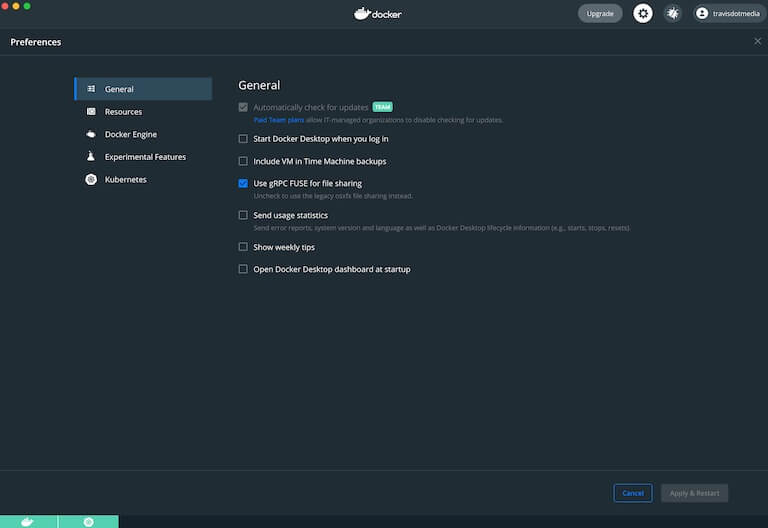This screenshot has height=528, width=768.
Task: Open the settings gear icon in header
Action: click(x=643, y=13)
